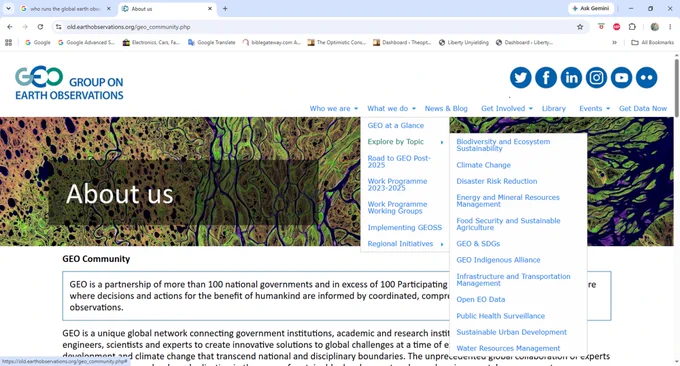Choose Energy and Mineral Resources Management
The height and width of the screenshot is (366, 680).
click(508, 201)
